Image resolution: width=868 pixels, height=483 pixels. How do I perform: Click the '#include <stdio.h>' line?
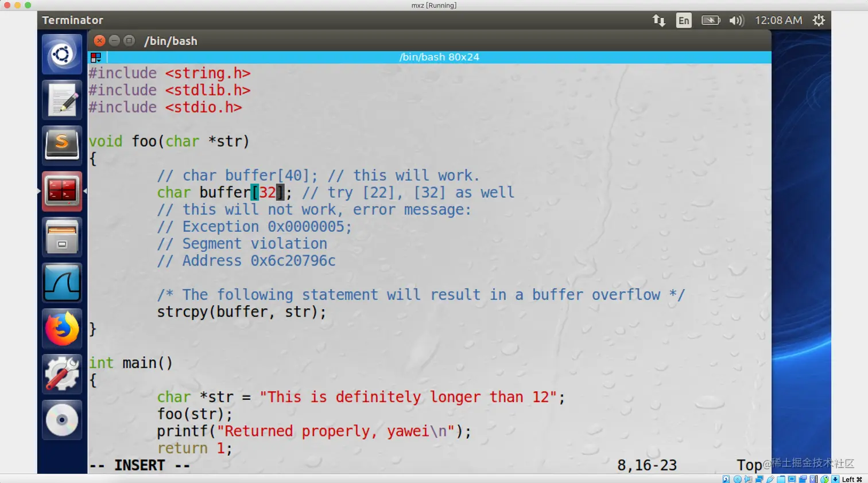[x=166, y=107]
